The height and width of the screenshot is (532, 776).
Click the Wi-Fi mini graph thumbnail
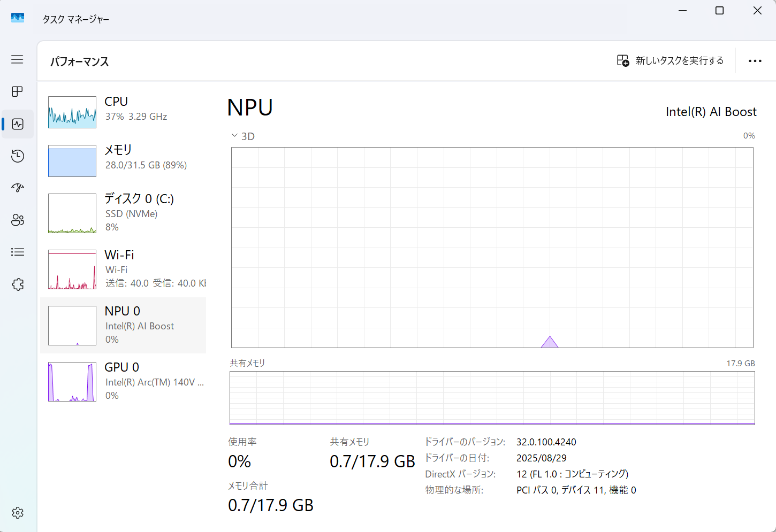coord(72,269)
